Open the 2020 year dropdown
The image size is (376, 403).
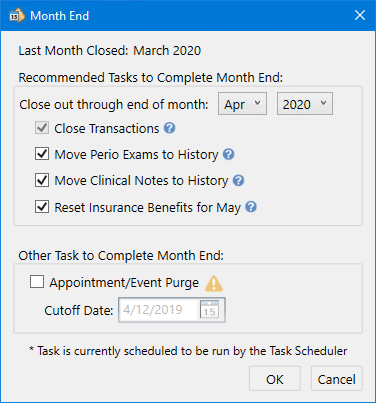click(x=305, y=104)
